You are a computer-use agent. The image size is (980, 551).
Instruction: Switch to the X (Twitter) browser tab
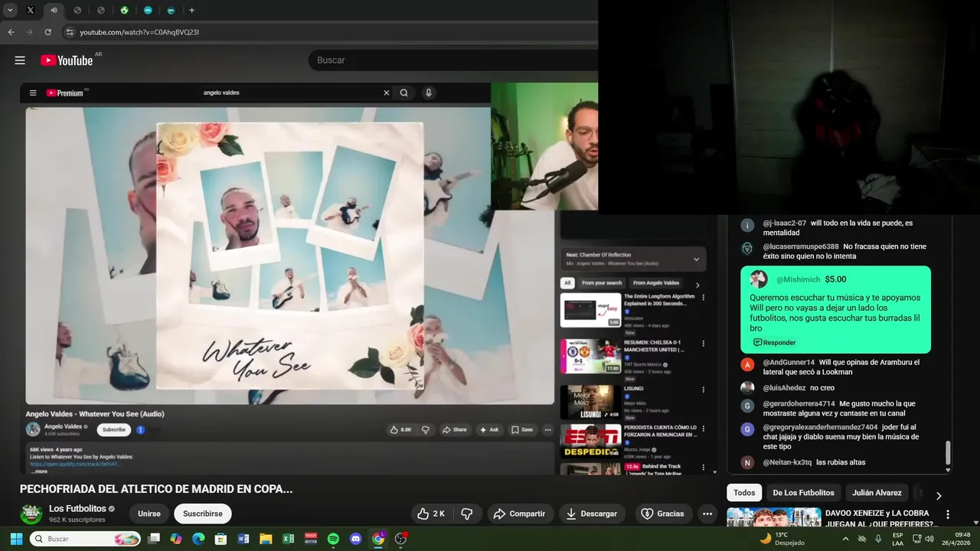31,11
